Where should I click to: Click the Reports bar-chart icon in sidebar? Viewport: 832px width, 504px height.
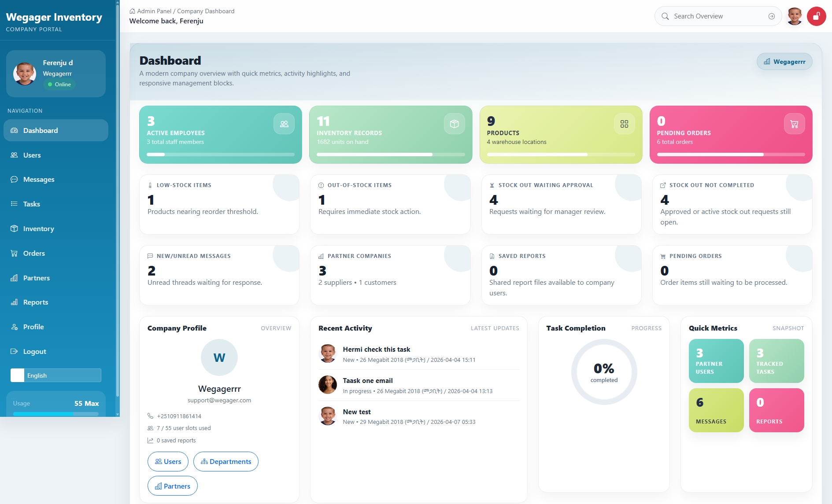click(x=15, y=302)
